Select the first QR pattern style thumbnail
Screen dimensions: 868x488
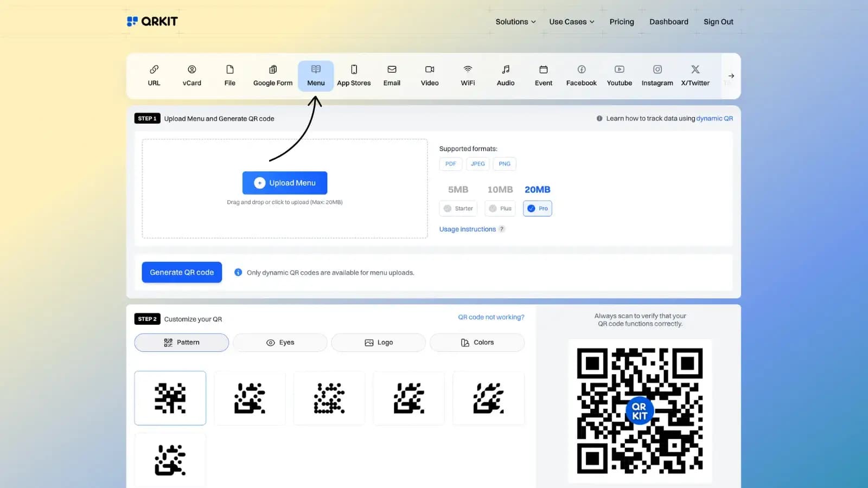click(170, 397)
